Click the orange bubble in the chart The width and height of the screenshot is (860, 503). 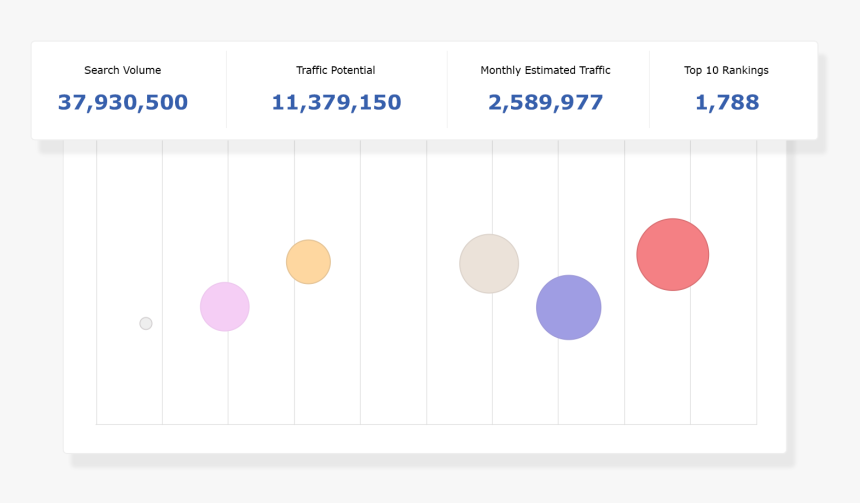[x=308, y=262]
